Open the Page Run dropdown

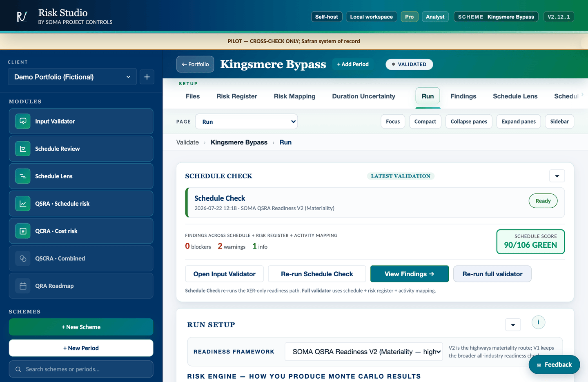tap(247, 122)
